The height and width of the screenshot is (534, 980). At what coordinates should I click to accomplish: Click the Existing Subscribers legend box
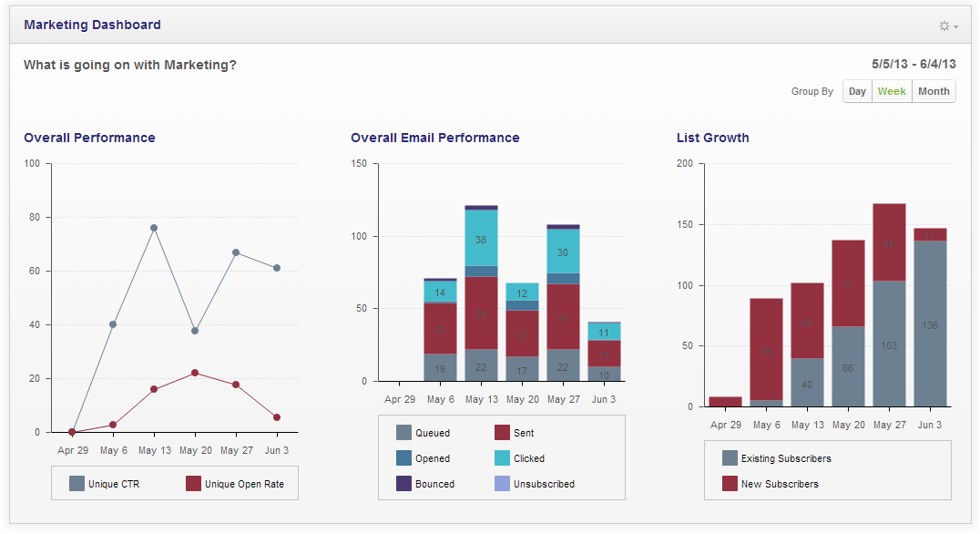[730, 457]
